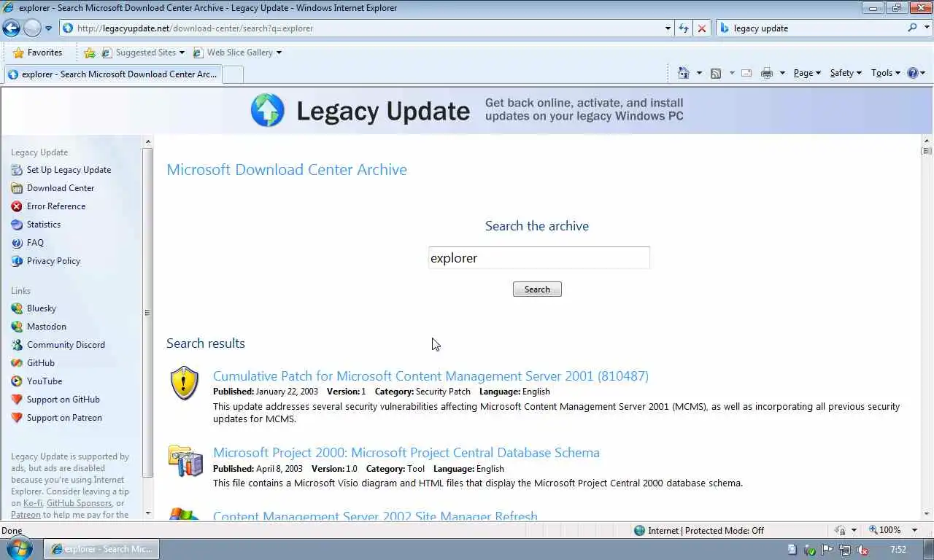
Task: Click the Home icon in the command bar
Action: pos(684,73)
